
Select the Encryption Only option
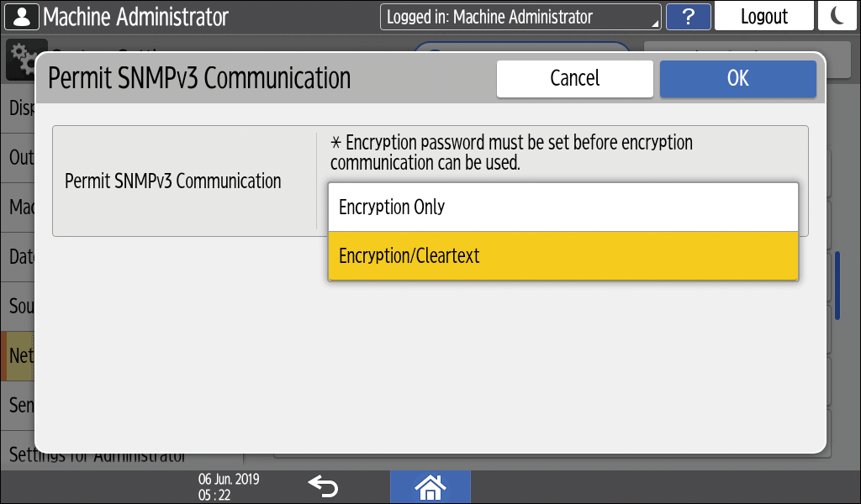tap(563, 207)
